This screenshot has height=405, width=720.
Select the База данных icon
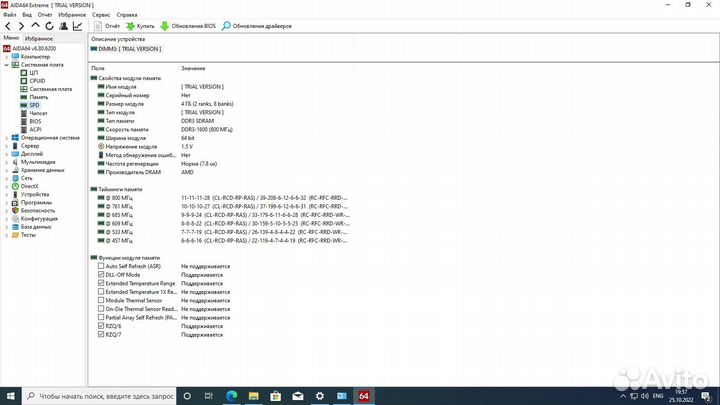[15, 227]
